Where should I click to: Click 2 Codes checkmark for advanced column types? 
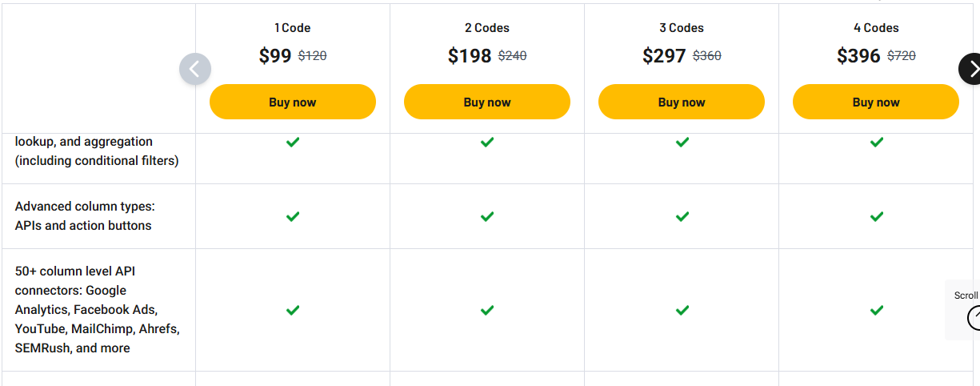click(487, 216)
